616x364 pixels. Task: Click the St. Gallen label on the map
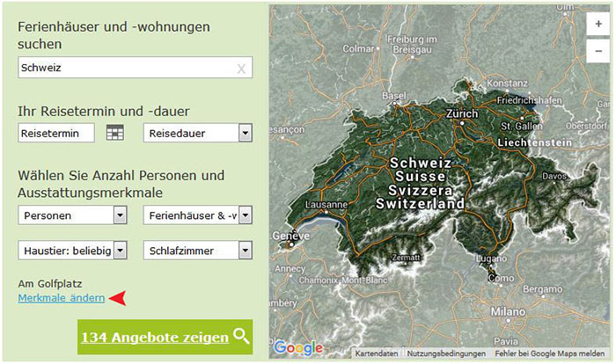522,126
